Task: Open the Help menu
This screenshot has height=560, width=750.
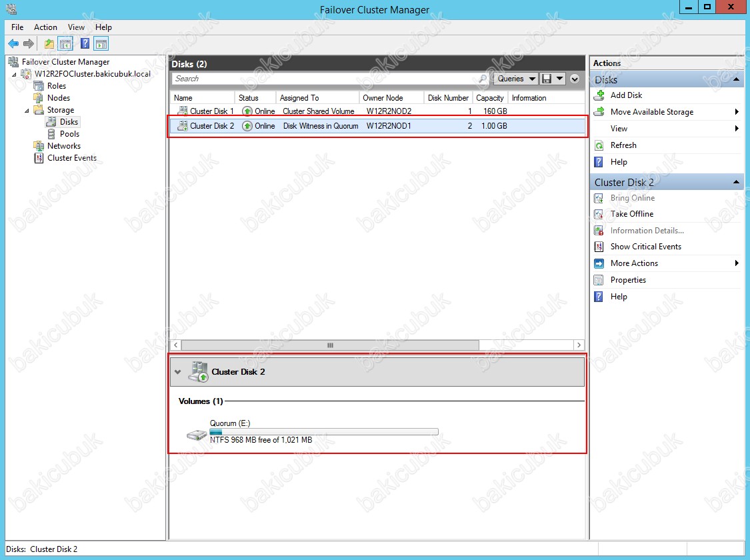Action: click(103, 27)
